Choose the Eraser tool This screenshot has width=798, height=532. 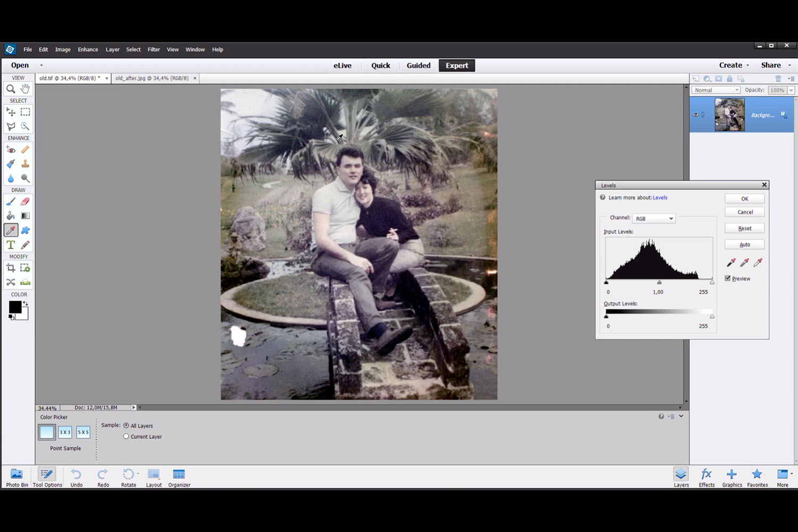(25, 202)
